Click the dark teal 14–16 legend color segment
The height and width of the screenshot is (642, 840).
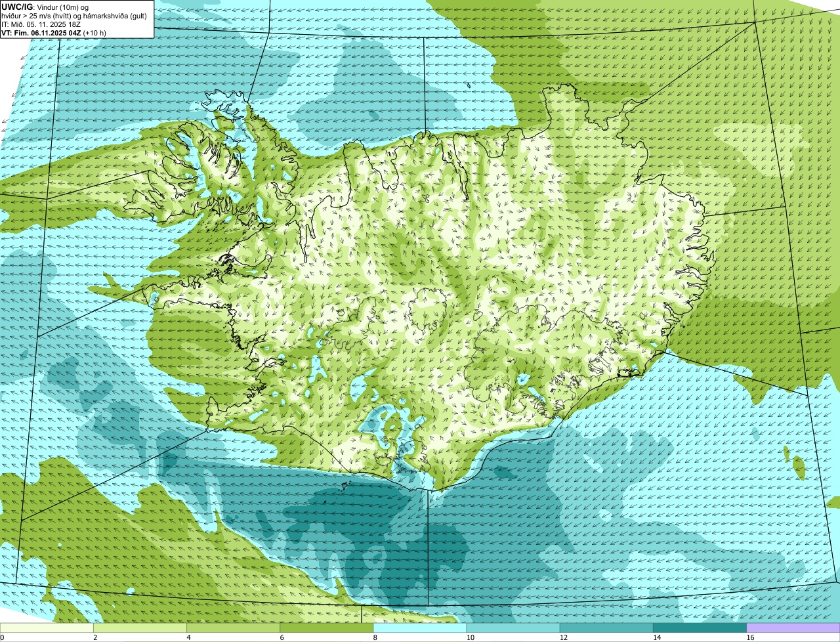coord(700,628)
